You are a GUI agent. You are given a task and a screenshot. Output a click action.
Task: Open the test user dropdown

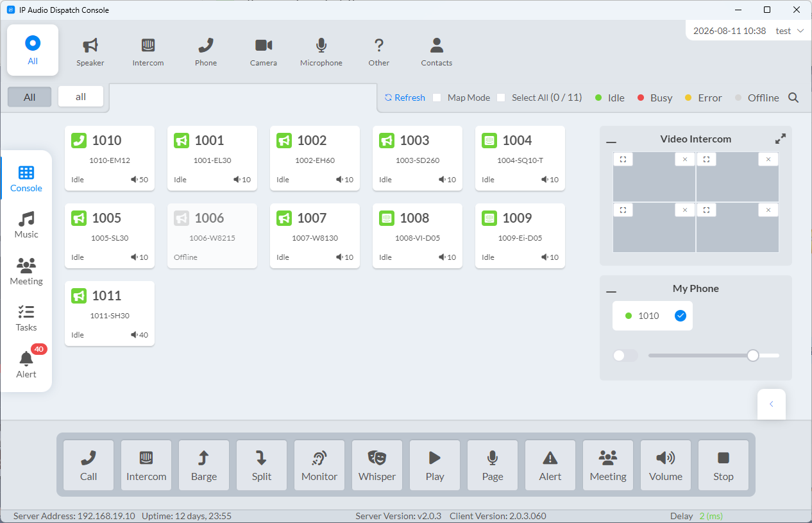pyautogui.click(x=790, y=31)
